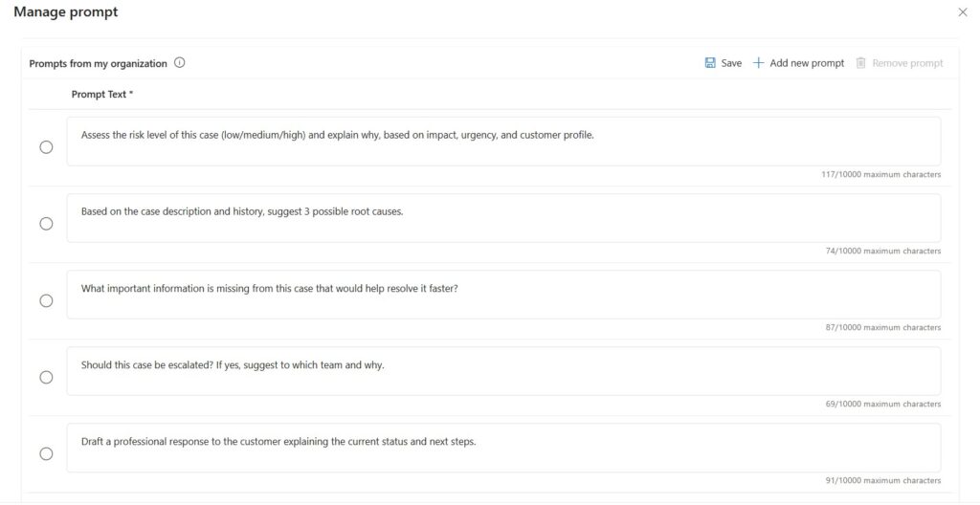Select the radio button for root causes prompt
Image resolution: width=980 pixels, height=505 pixels.
(46, 224)
